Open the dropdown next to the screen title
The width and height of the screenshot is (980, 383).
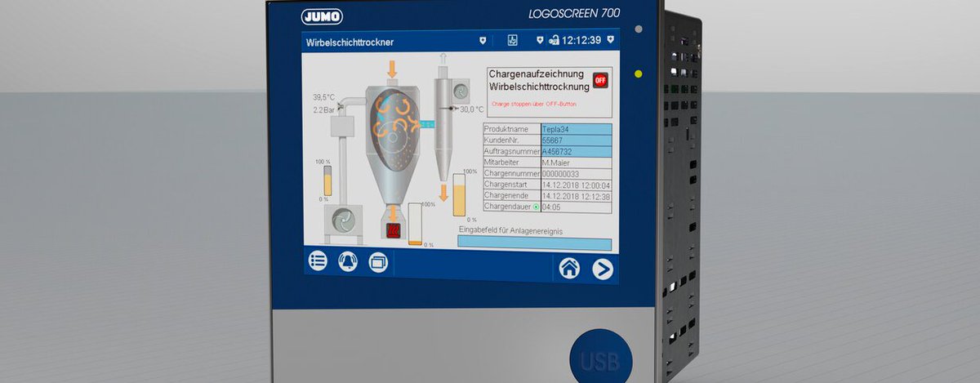click(483, 40)
